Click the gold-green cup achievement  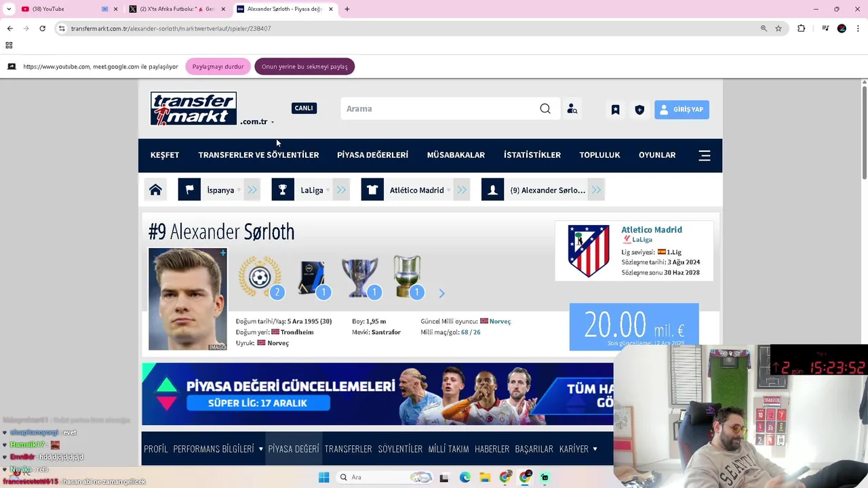pos(407,277)
